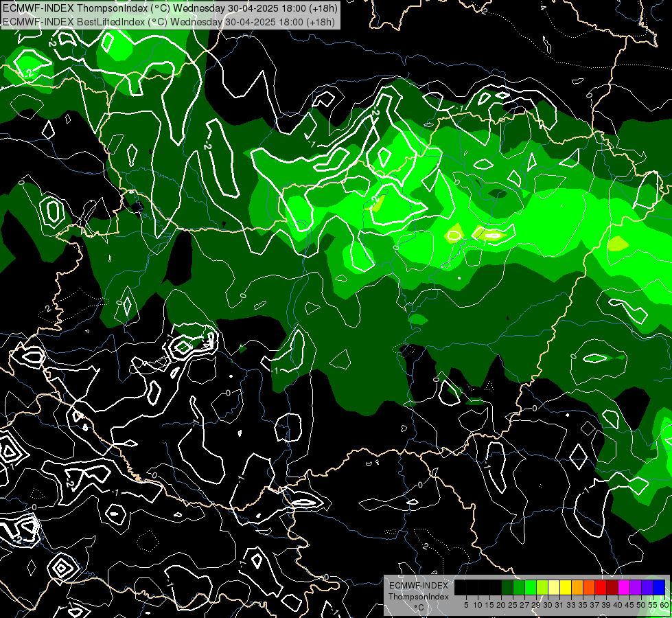Click legend tick label '40'

[618, 605]
